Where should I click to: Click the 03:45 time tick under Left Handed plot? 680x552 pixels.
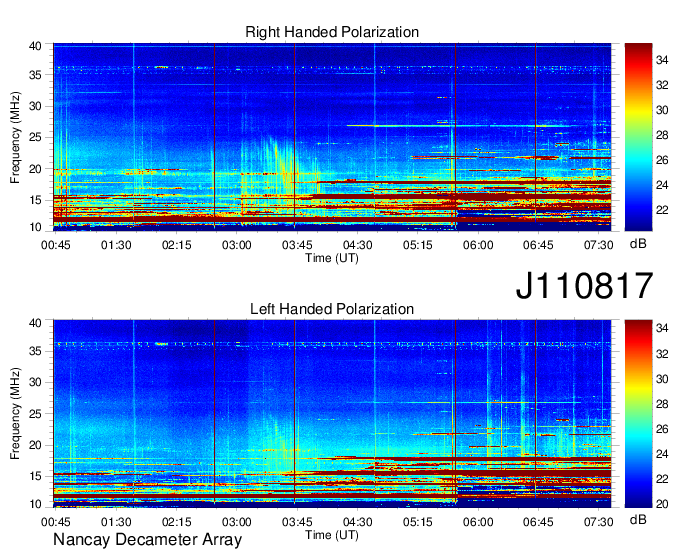(297, 522)
